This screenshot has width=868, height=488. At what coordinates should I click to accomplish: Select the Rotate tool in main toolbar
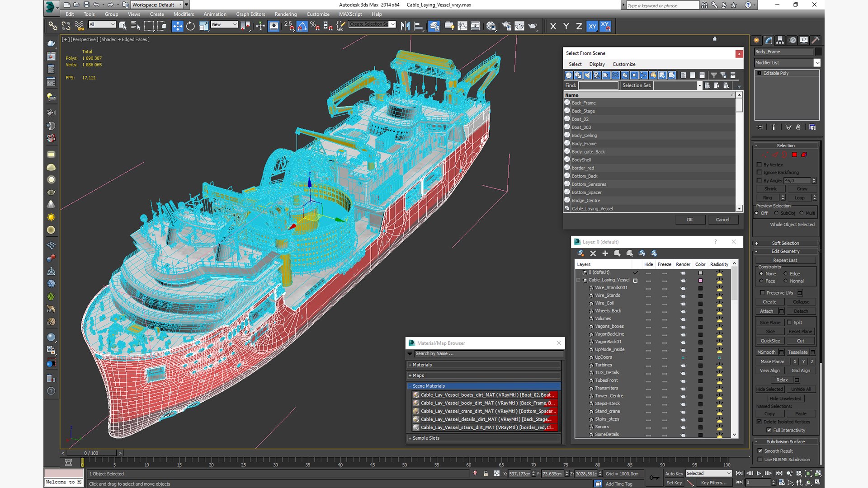click(190, 26)
